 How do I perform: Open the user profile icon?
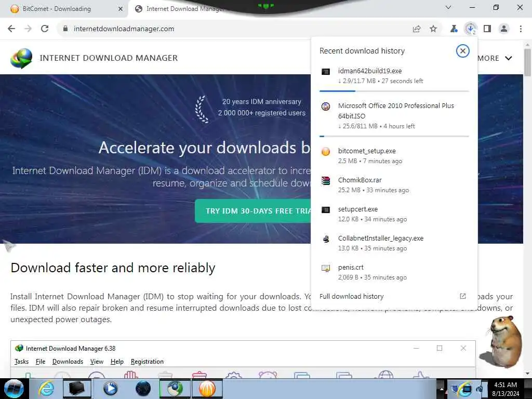click(x=504, y=29)
